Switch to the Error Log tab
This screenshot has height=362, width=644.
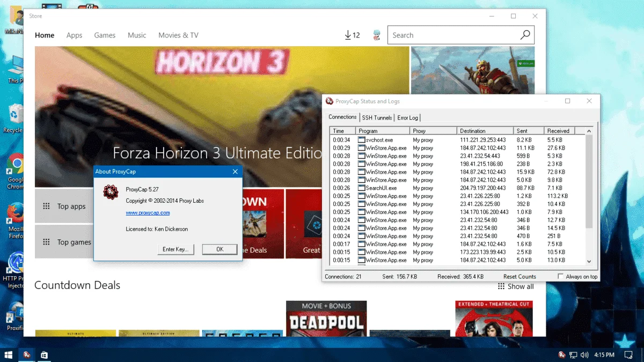click(x=407, y=117)
